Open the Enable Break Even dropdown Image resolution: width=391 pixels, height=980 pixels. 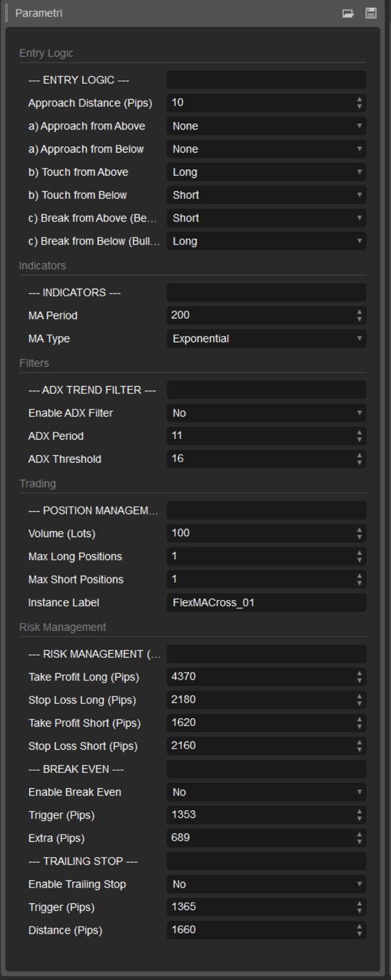pyautogui.click(x=266, y=792)
